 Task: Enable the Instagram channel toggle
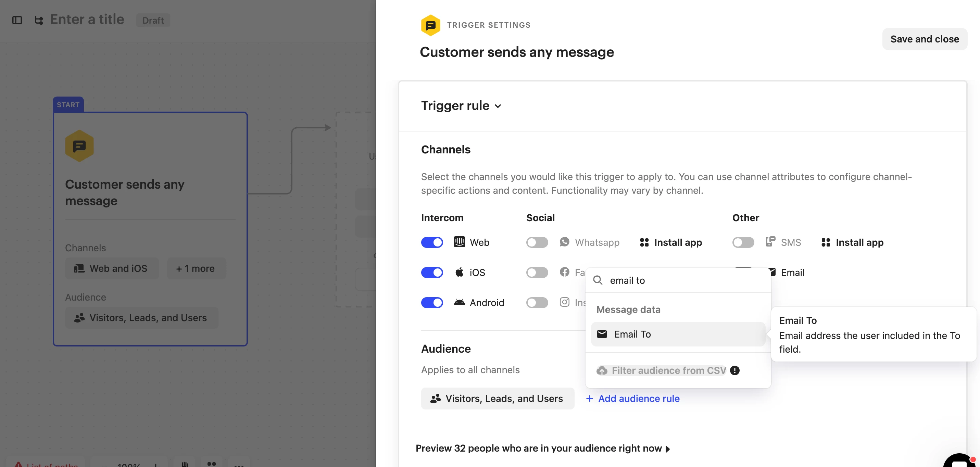click(537, 303)
